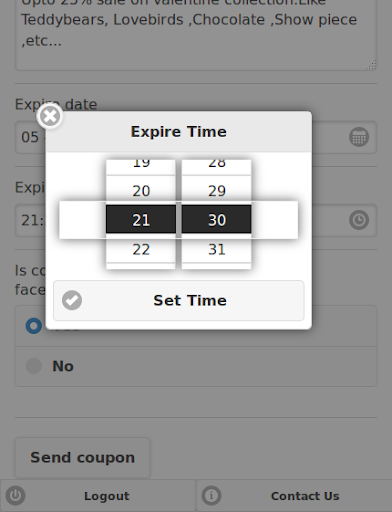The width and height of the screenshot is (392, 512).
Task: Choose the selected hour 21 cell
Action: click(141, 219)
